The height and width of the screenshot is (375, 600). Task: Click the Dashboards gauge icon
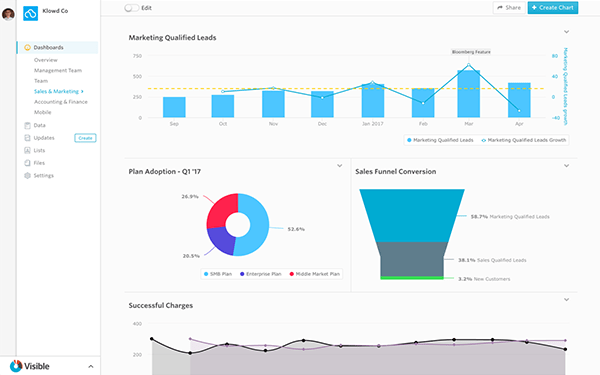[27, 47]
